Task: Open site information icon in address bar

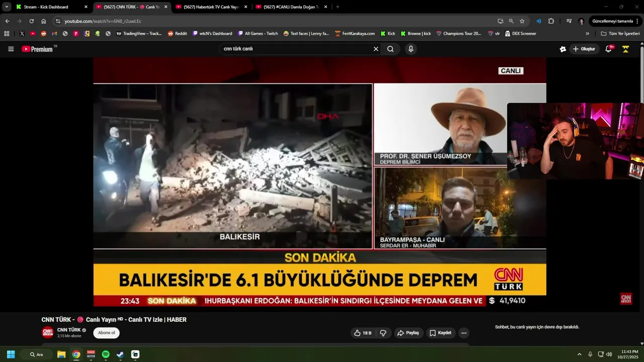Action: point(58,21)
